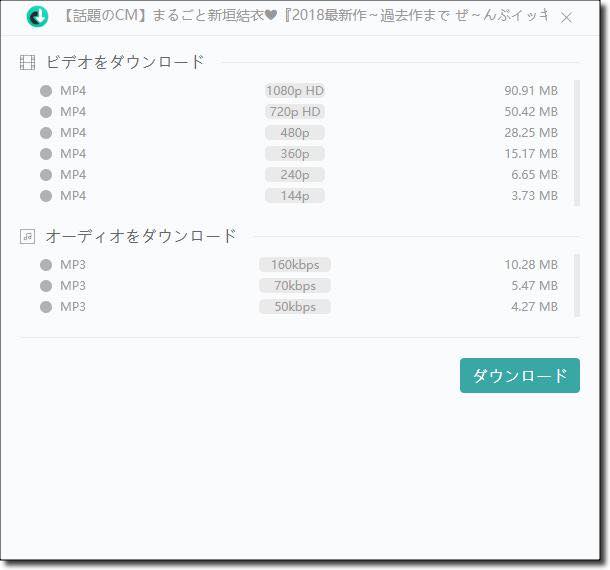The width and height of the screenshot is (610, 570).
Task: Click the 50kbps bitrate badge
Action: pos(295,307)
